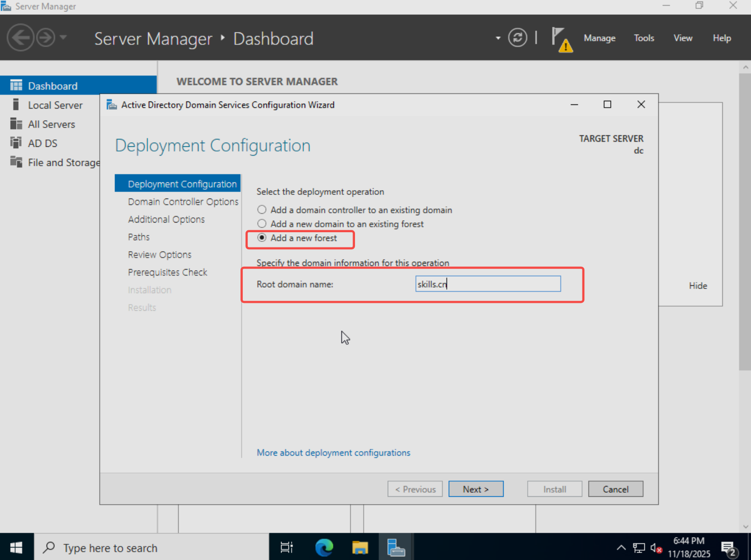Image resolution: width=751 pixels, height=560 pixels.
Task: Click the Local Server icon
Action: [x=16, y=105]
